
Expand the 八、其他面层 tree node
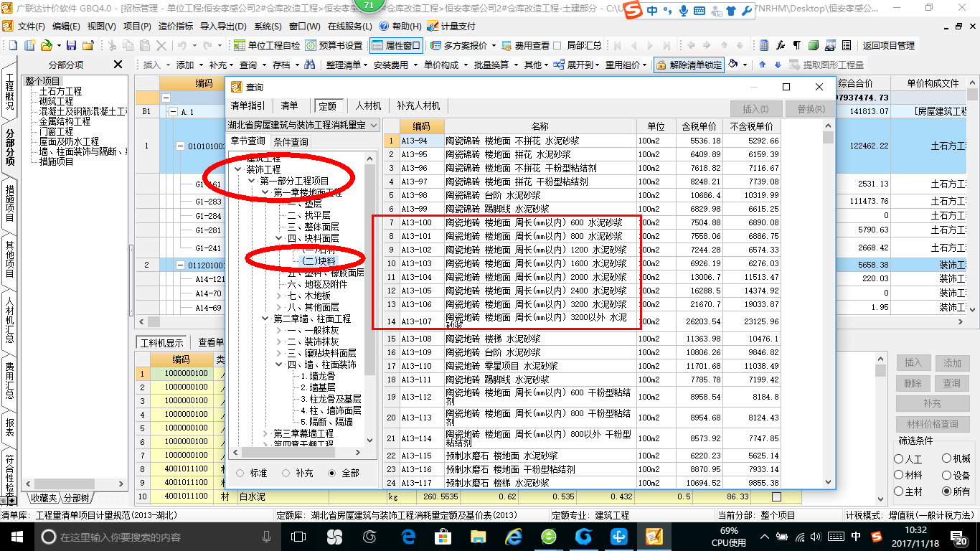pos(279,307)
